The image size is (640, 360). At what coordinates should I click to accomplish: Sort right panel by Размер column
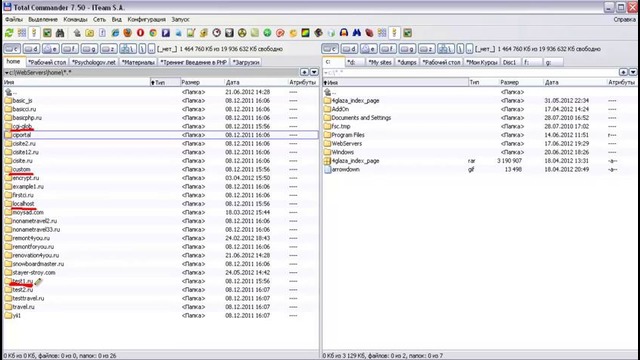(x=521, y=82)
